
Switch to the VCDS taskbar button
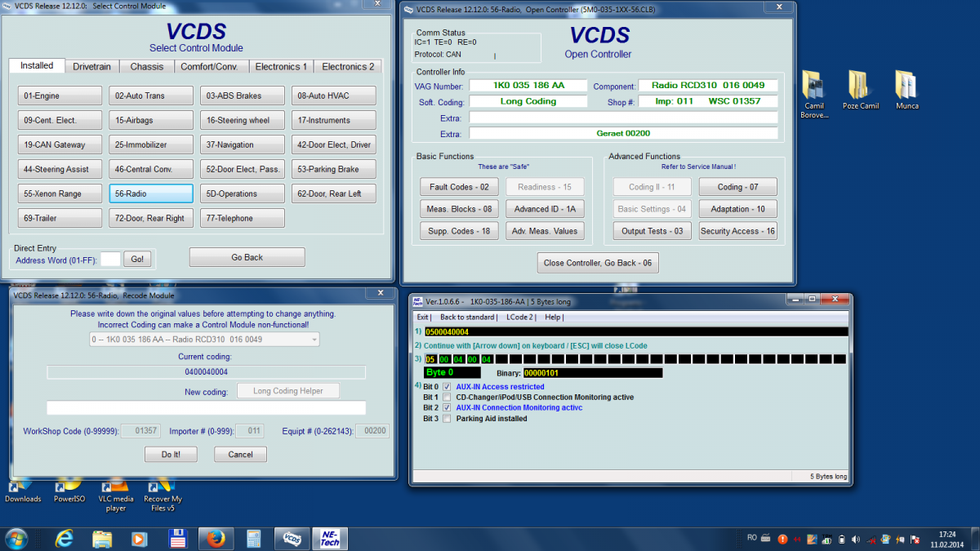click(292, 538)
